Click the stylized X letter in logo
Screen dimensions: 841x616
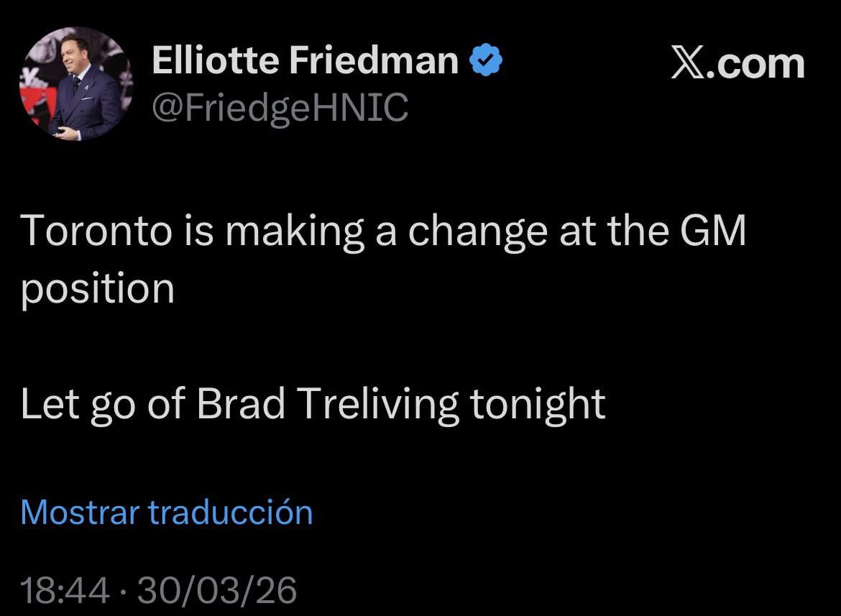[x=689, y=64]
